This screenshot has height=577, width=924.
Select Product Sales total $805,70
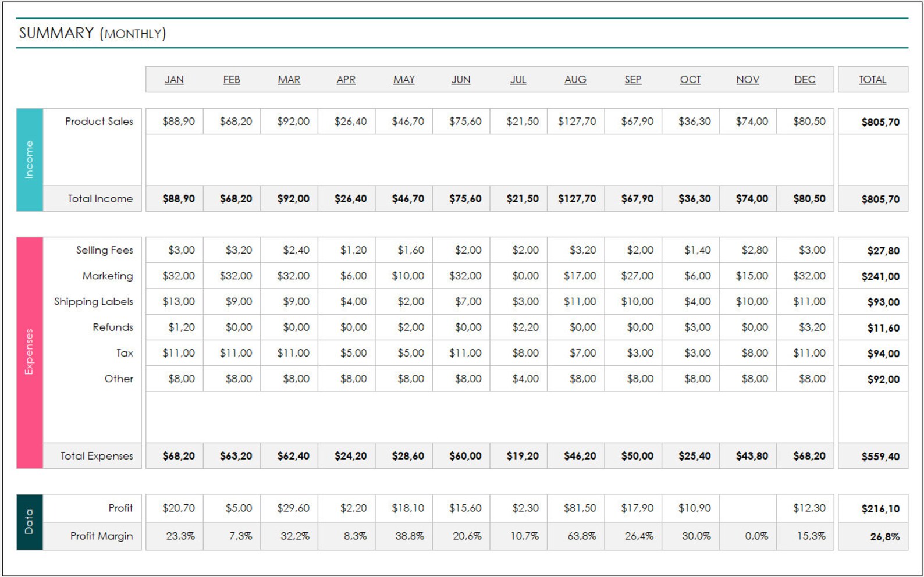(x=873, y=122)
